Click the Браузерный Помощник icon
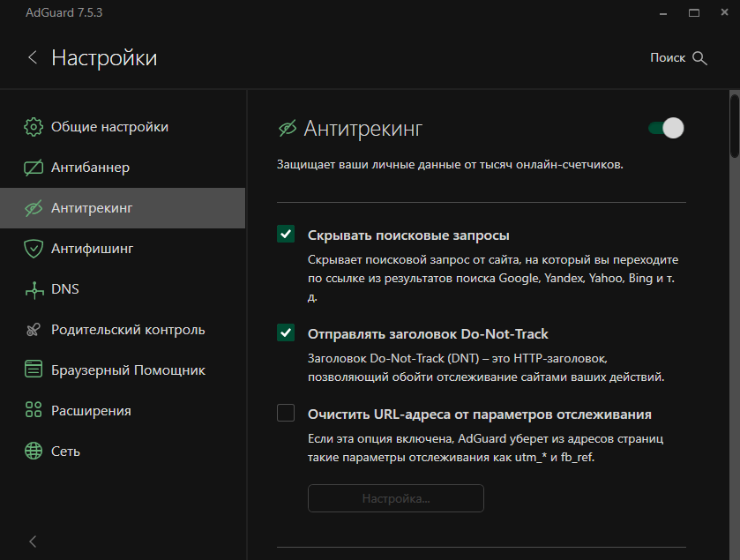 34,370
